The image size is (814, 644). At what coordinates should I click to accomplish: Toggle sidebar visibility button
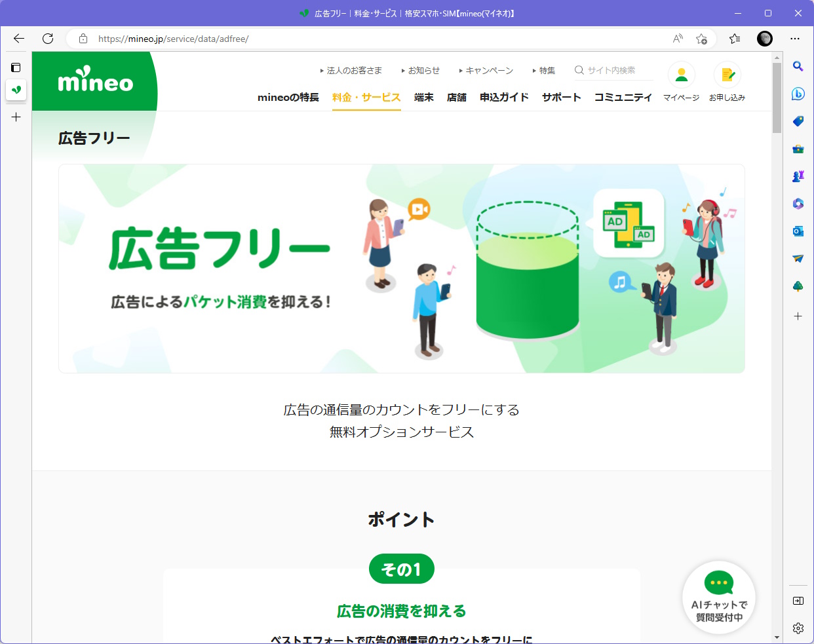pos(798,601)
